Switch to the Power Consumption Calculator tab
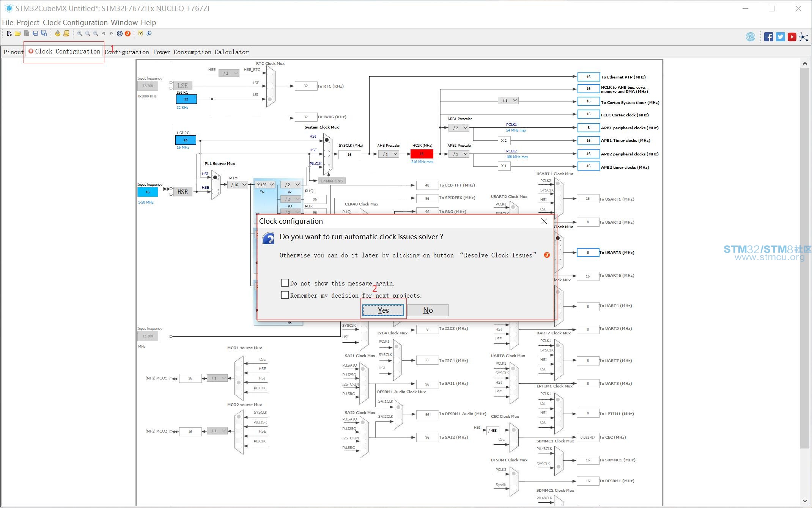The width and height of the screenshot is (812, 508). (x=201, y=52)
